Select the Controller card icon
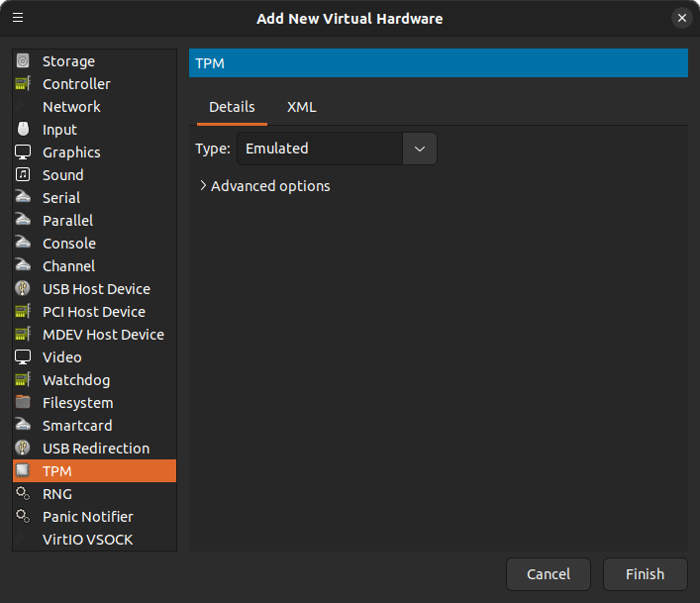Screen dimensions: 700x603 coord(23,84)
